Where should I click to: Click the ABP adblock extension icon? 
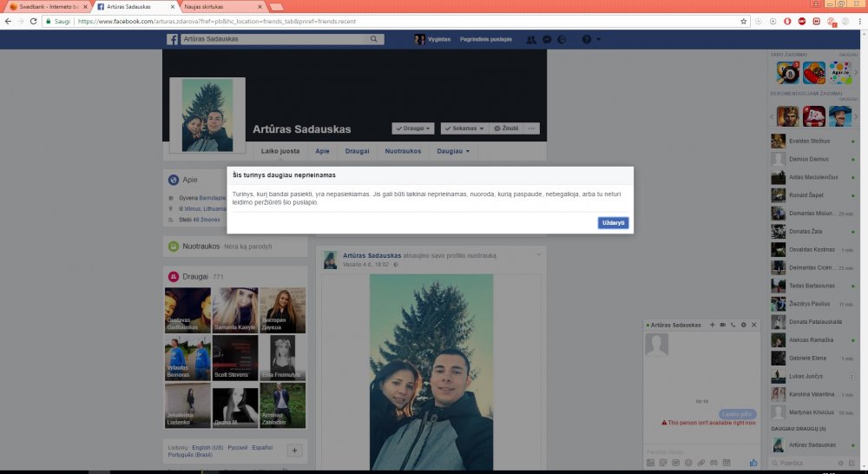(801, 21)
